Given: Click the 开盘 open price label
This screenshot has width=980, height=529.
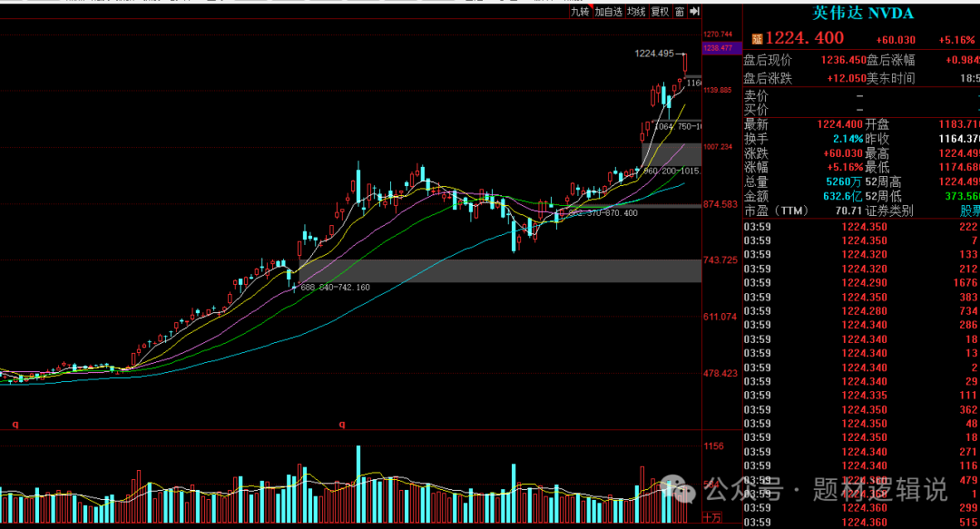Looking at the screenshot, I should (877, 124).
